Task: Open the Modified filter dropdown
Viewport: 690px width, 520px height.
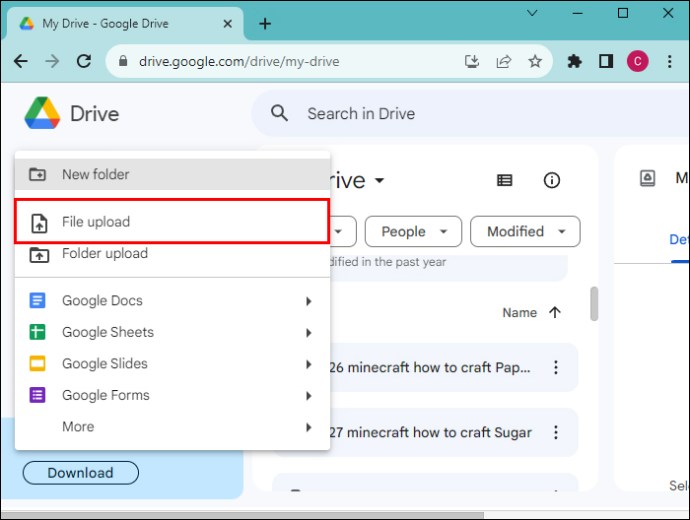Action: tap(525, 231)
